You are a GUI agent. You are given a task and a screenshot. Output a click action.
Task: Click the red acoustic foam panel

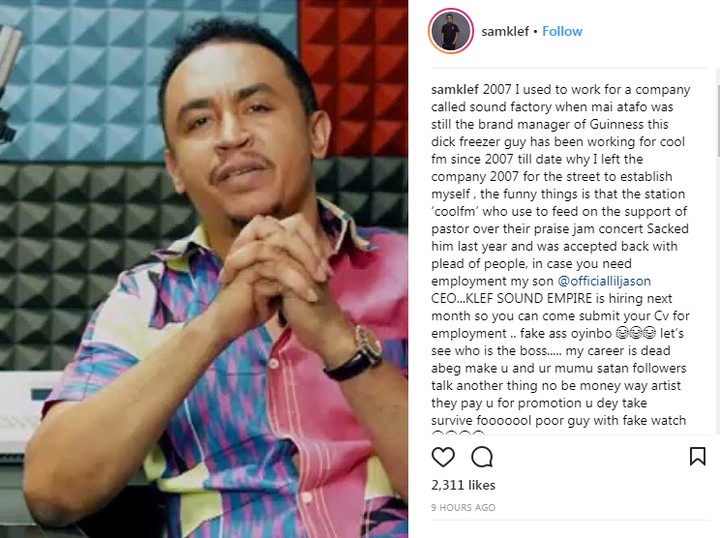pos(354,76)
